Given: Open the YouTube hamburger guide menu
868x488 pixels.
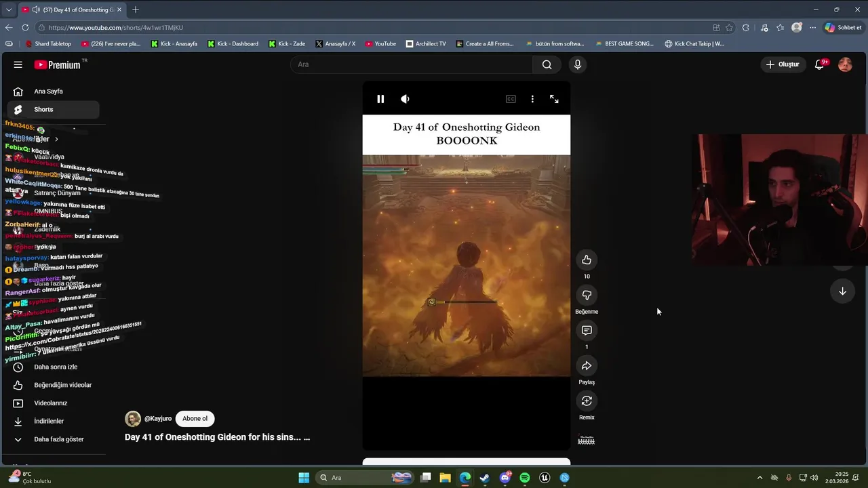Looking at the screenshot, I should [x=18, y=64].
